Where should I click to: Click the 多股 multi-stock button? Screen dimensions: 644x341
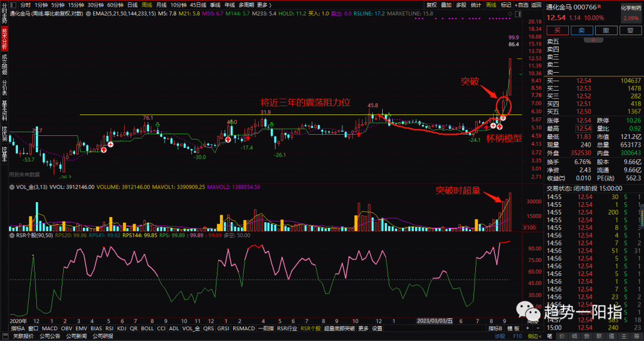point(461,5)
